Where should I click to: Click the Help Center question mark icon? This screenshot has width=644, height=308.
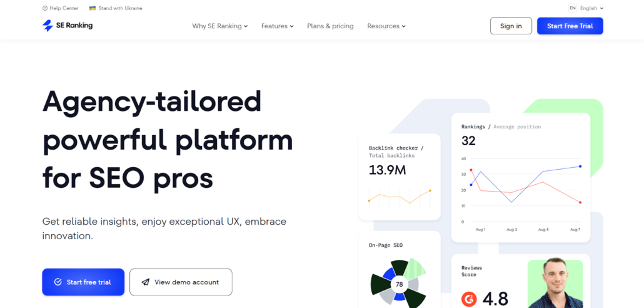(x=45, y=8)
